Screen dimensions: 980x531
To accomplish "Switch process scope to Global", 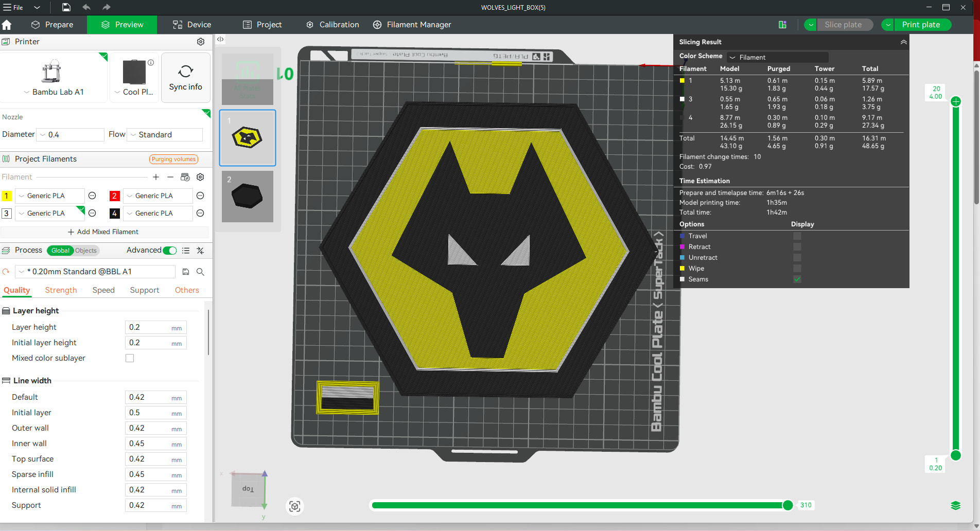I will (60, 251).
